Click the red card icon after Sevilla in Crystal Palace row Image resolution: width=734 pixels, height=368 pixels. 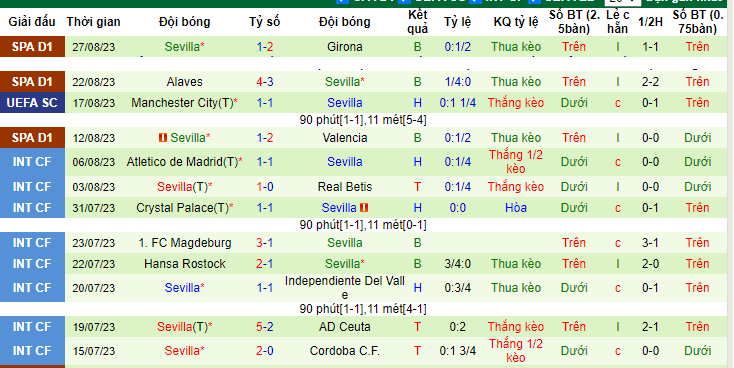tap(364, 207)
